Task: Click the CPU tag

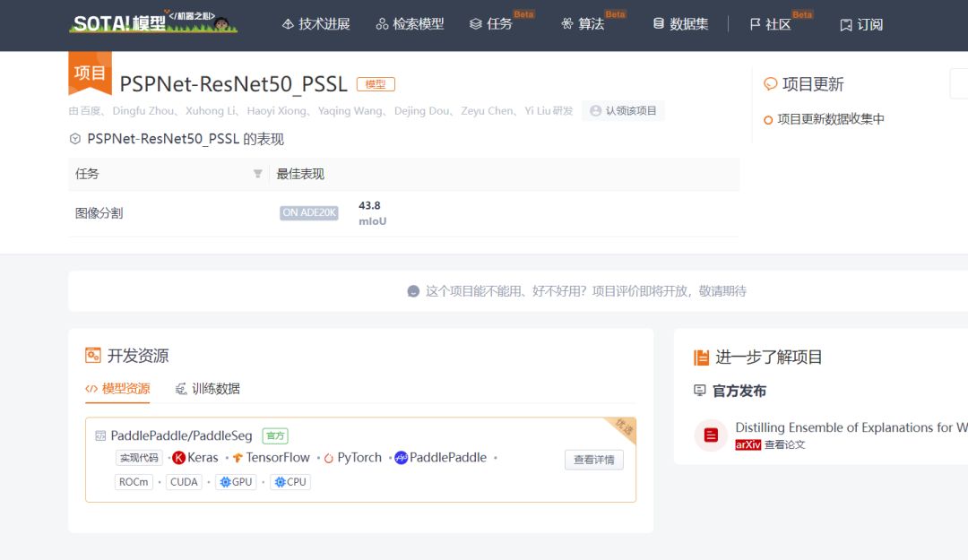Action: coord(290,482)
